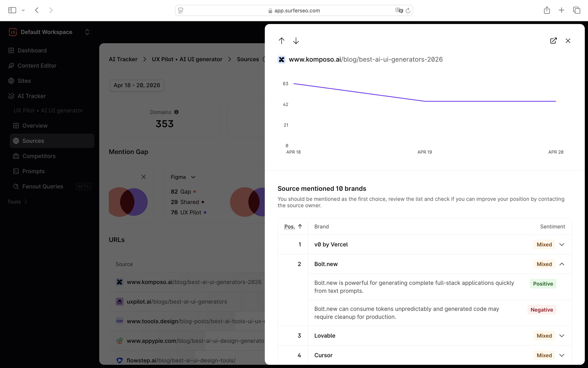Open the Figma competitor dropdown
588x368 pixels.
183,177
